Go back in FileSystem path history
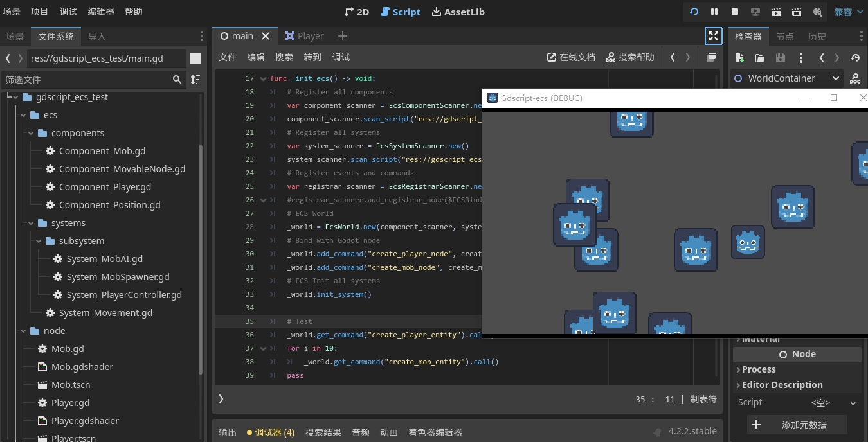 [8, 58]
